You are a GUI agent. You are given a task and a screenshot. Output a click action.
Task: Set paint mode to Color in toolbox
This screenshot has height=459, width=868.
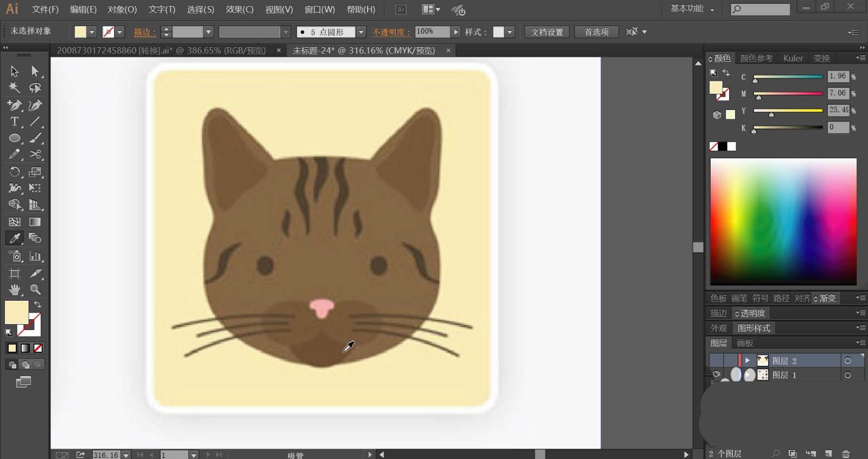tap(12, 348)
